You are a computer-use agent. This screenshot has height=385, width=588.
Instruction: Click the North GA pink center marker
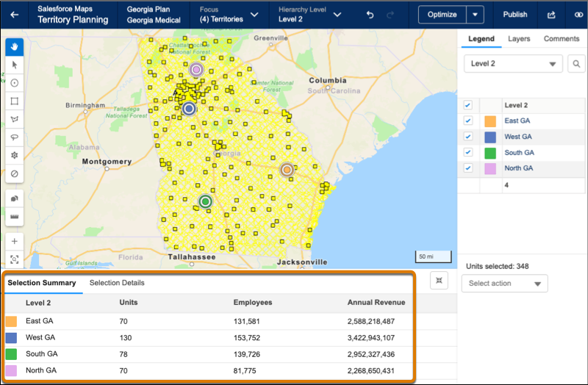196,69
